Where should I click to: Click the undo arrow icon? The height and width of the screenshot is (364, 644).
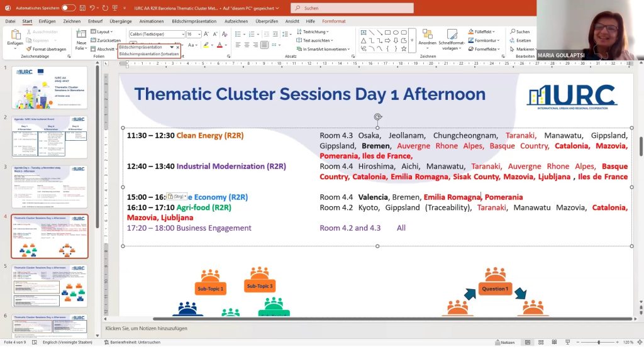coord(93,8)
